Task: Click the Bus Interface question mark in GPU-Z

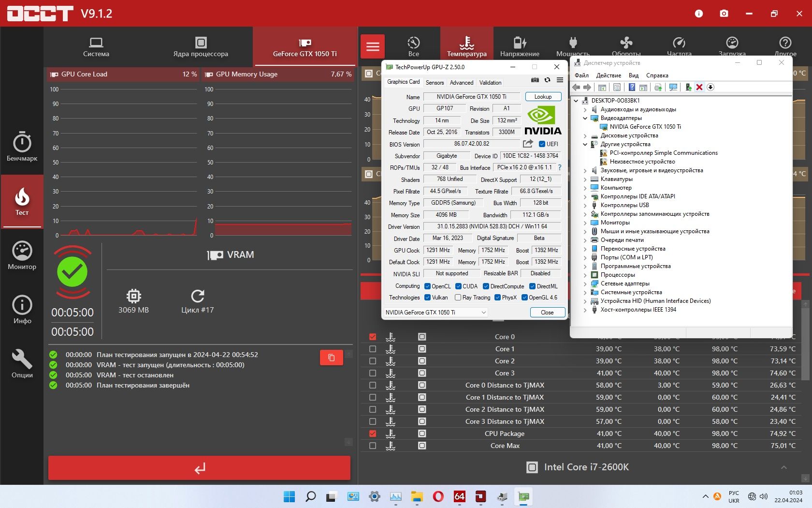Action: [560, 167]
